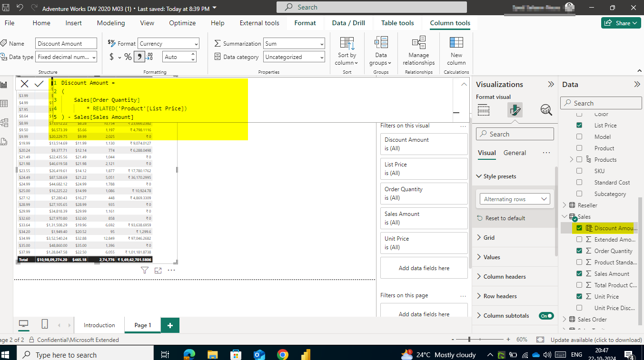Image resolution: width=644 pixels, height=360 pixels.
Task: Open the Modeling ribbon tab
Action: (111, 23)
